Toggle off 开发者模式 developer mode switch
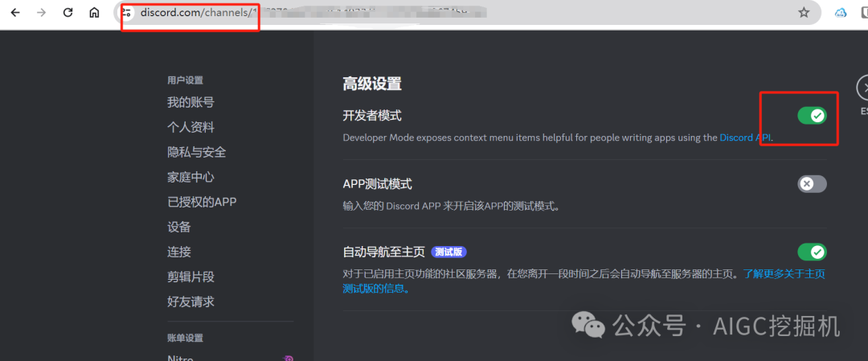The width and height of the screenshot is (868, 361). pos(812,116)
